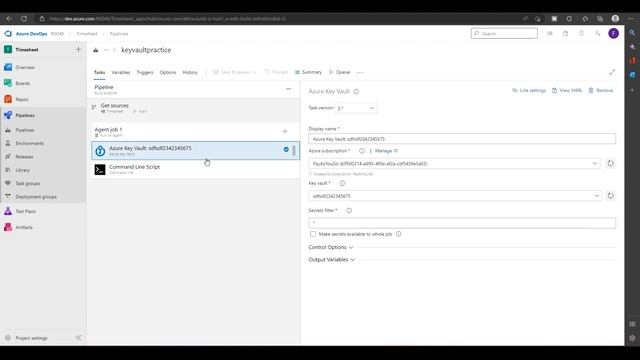Click the Command Line Script terminal icon
Screen dimensions: 640x360
click(x=100, y=169)
